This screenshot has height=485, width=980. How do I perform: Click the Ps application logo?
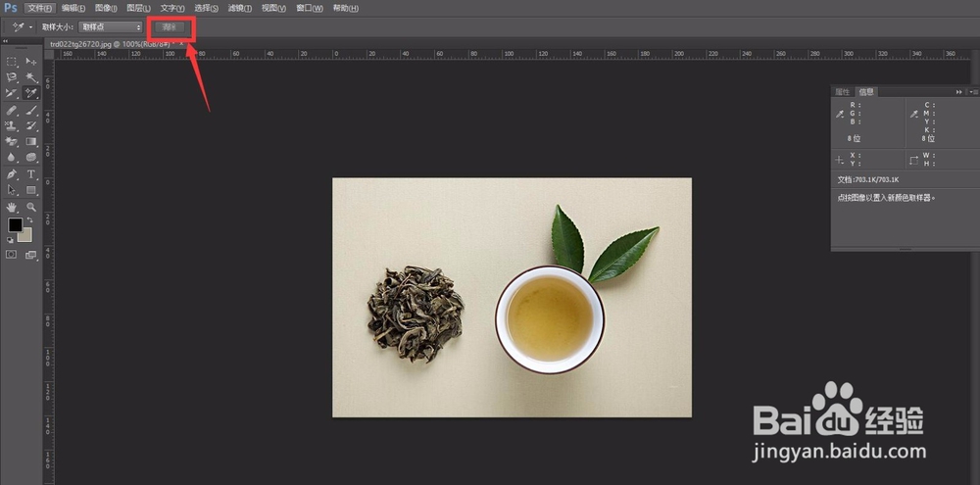pos(11,8)
